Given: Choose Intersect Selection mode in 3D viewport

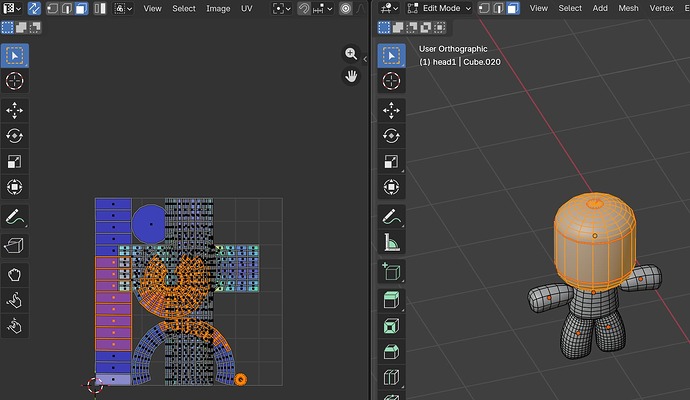Looking at the screenshot, I should (x=439, y=28).
